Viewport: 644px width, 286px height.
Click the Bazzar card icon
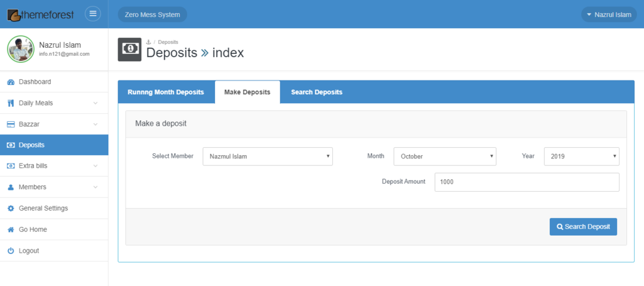click(x=11, y=124)
